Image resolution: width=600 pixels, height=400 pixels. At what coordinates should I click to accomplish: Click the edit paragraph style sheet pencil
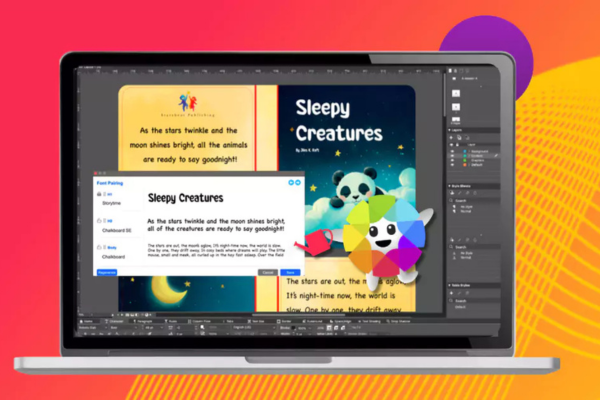(x=460, y=193)
